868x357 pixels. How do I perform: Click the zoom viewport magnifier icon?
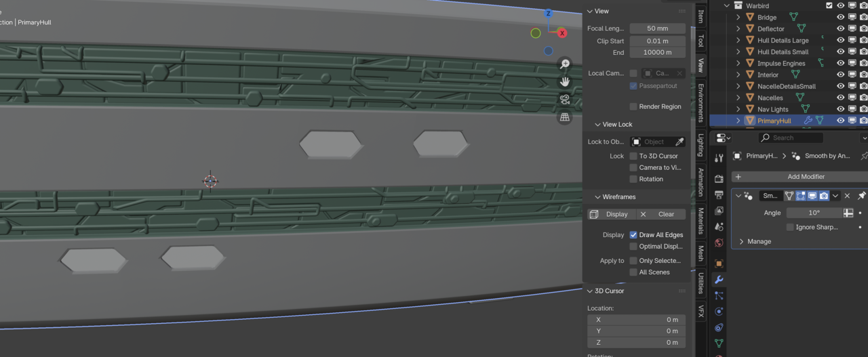coord(565,64)
